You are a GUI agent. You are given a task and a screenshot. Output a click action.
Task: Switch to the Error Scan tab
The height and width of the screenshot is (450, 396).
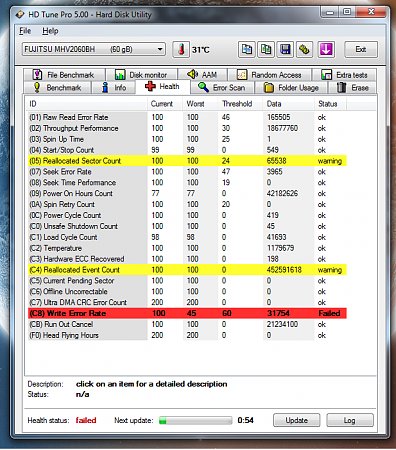coord(222,88)
